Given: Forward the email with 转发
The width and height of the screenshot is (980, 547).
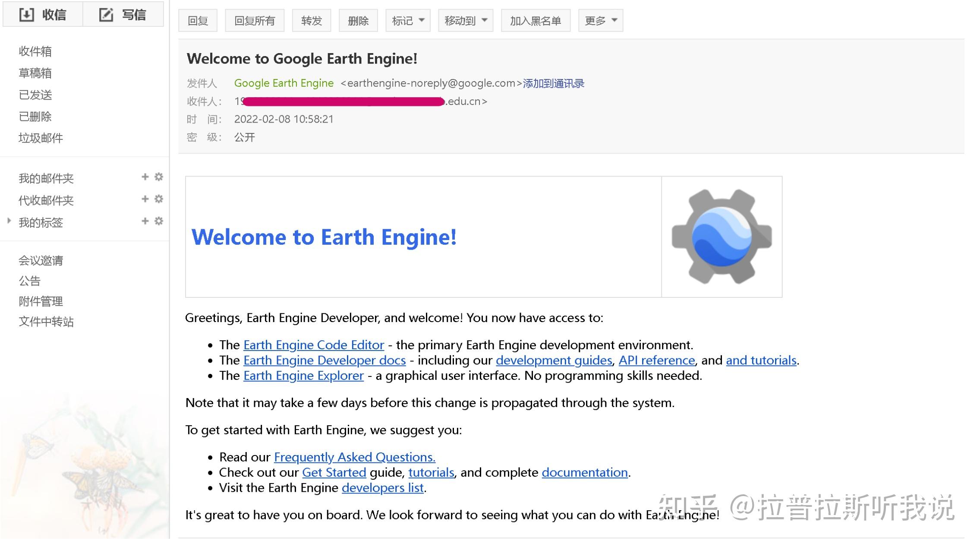Looking at the screenshot, I should [312, 20].
